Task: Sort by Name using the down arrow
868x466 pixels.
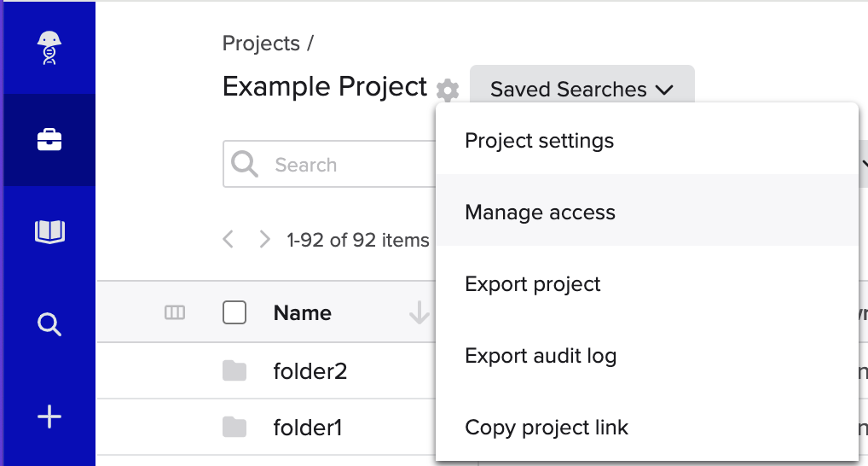Action: 419,314
